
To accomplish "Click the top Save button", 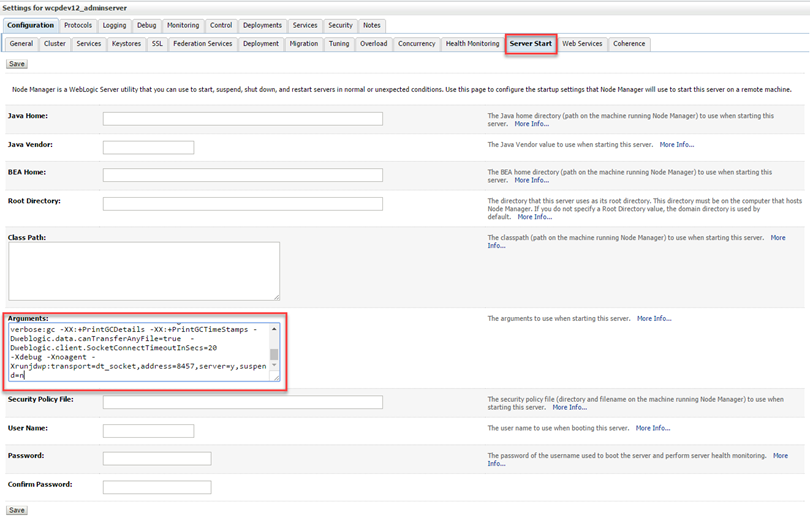I will pyautogui.click(x=17, y=64).
